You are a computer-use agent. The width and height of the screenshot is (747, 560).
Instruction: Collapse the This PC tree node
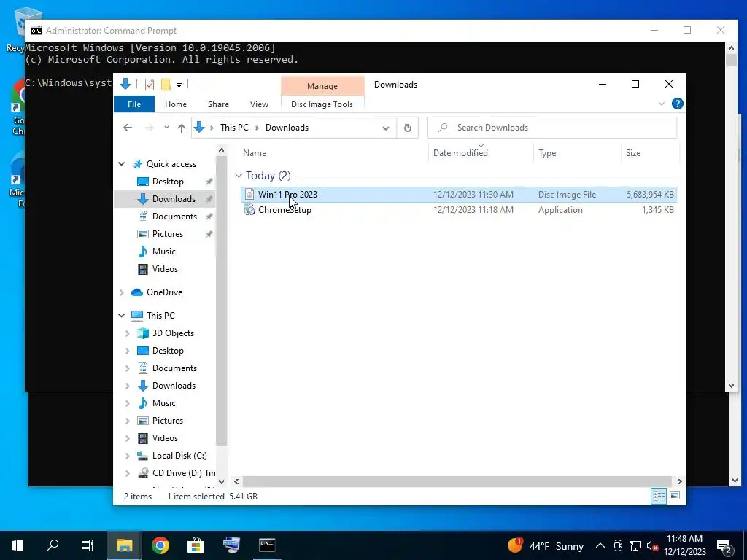click(x=122, y=316)
